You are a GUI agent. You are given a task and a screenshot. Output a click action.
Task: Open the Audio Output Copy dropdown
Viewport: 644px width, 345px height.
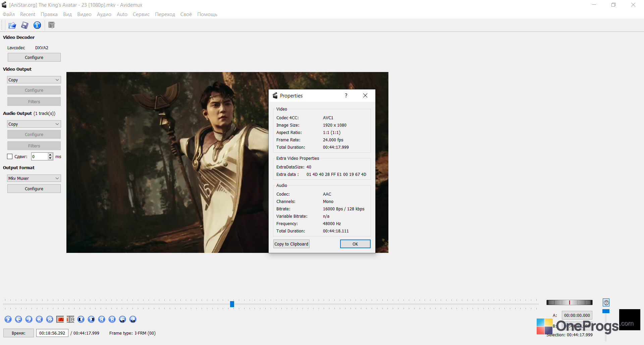34,124
